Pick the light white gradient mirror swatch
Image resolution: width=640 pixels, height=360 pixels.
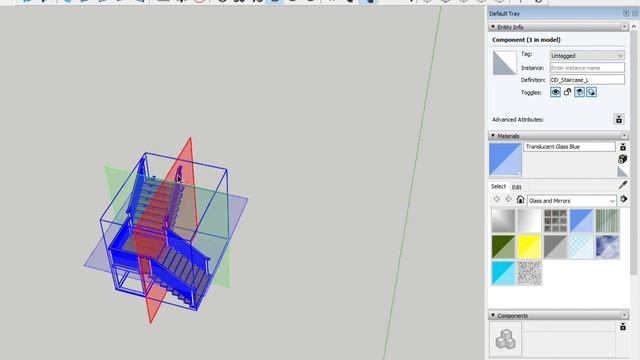(529, 221)
